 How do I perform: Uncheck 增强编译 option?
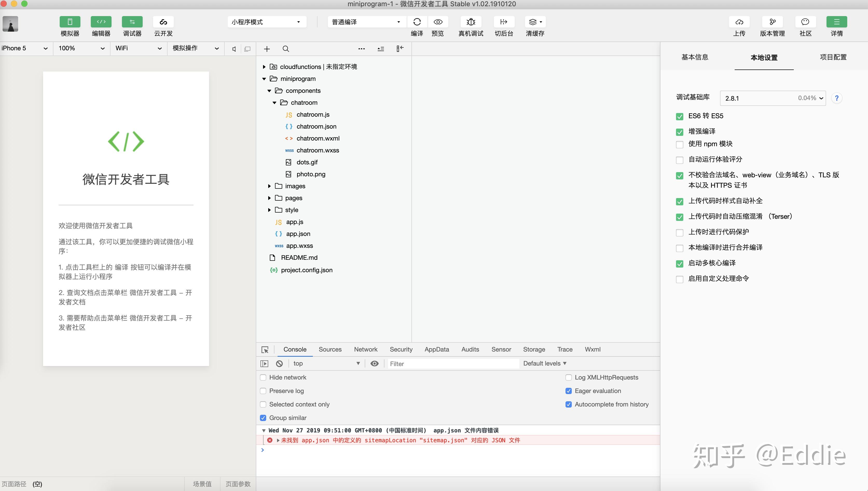[x=680, y=132]
